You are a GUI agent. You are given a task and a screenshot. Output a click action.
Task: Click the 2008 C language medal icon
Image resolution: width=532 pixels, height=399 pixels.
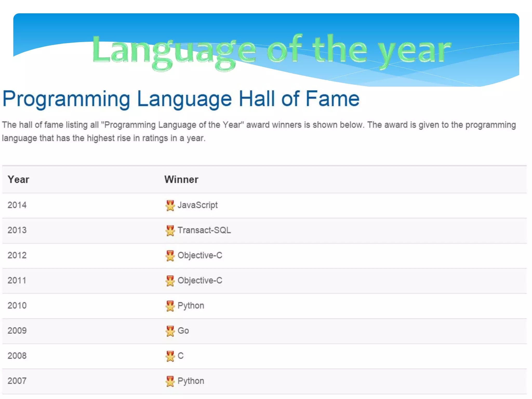(x=170, y=356)
